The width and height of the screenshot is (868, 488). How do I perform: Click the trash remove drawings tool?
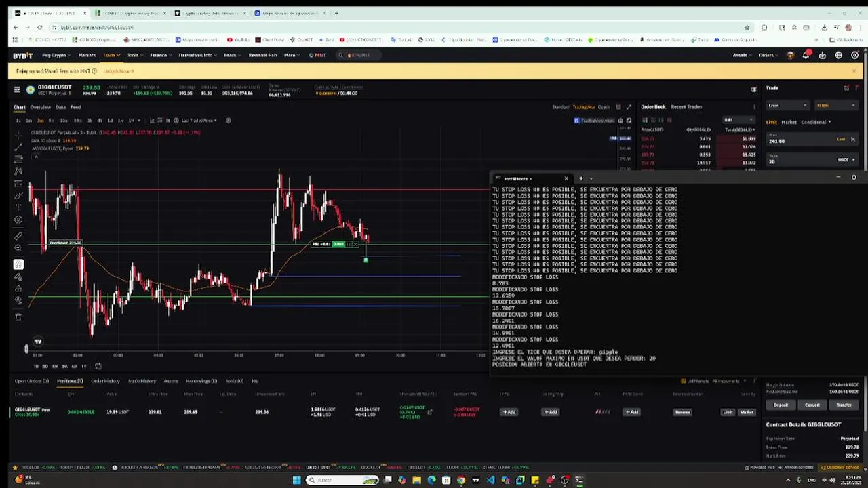tap(18, 317)
